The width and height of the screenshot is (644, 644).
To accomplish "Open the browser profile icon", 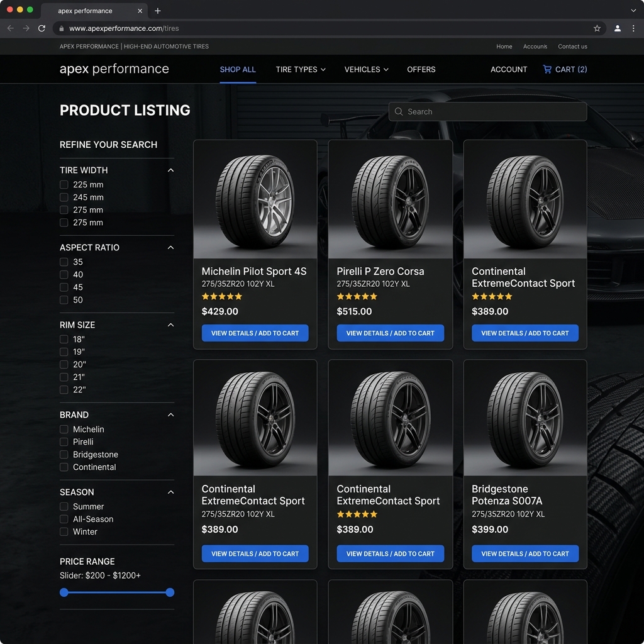I will (617, 28).
